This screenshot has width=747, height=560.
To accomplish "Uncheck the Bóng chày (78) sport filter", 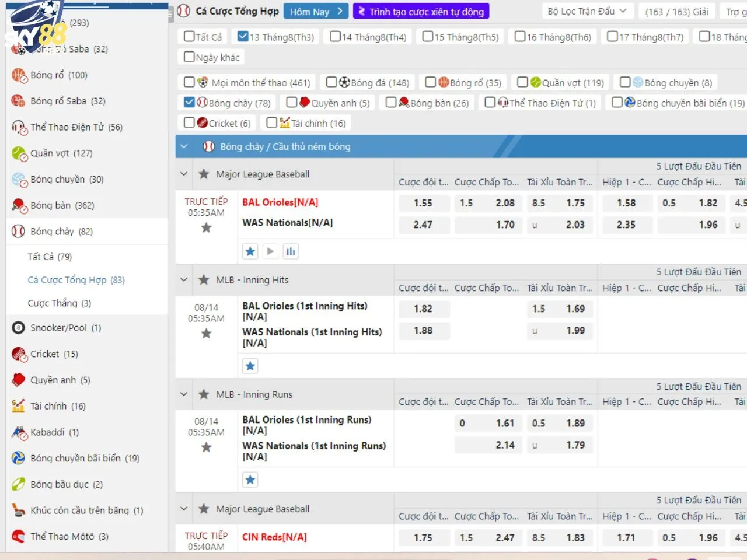I will click(x=189, y=102).
